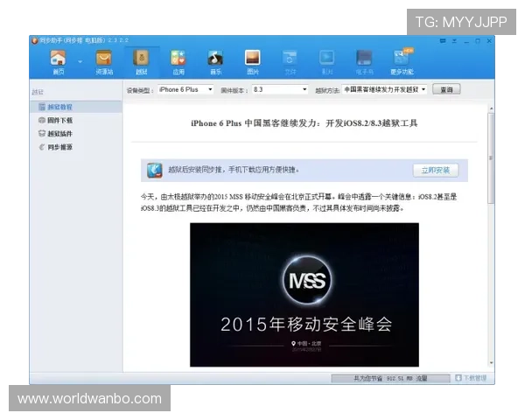The height and width of the screenshot is (420, 525).
Task: Click the 同步助手 logo in title bar
Action: [x=34, y=40]
